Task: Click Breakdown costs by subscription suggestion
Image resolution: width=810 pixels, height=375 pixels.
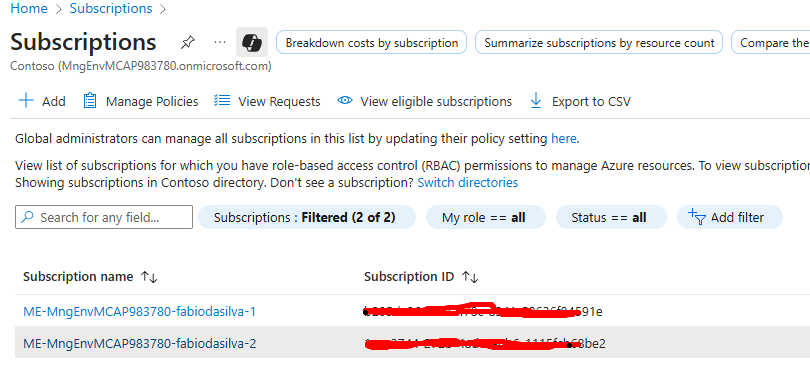Action: coord(372,43)
